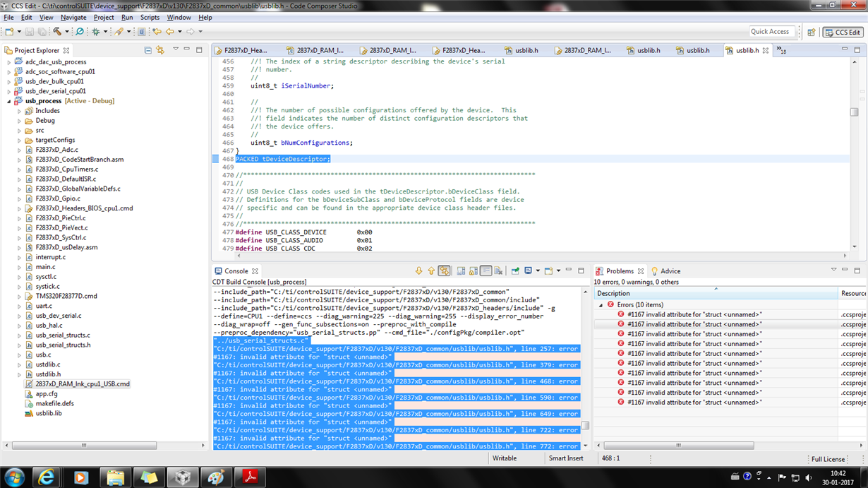Click the Build hammer icon in toolbar
This screenshot has height=488, width=868.
coord(57,32)
